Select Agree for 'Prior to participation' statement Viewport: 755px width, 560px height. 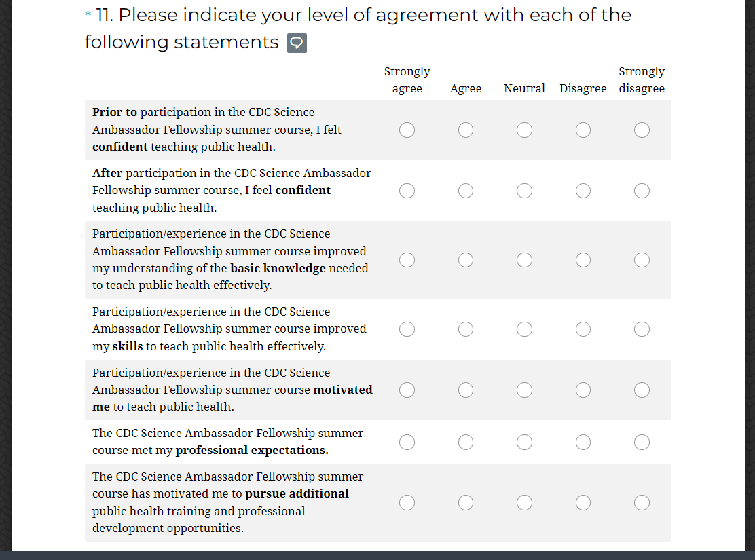466,130
